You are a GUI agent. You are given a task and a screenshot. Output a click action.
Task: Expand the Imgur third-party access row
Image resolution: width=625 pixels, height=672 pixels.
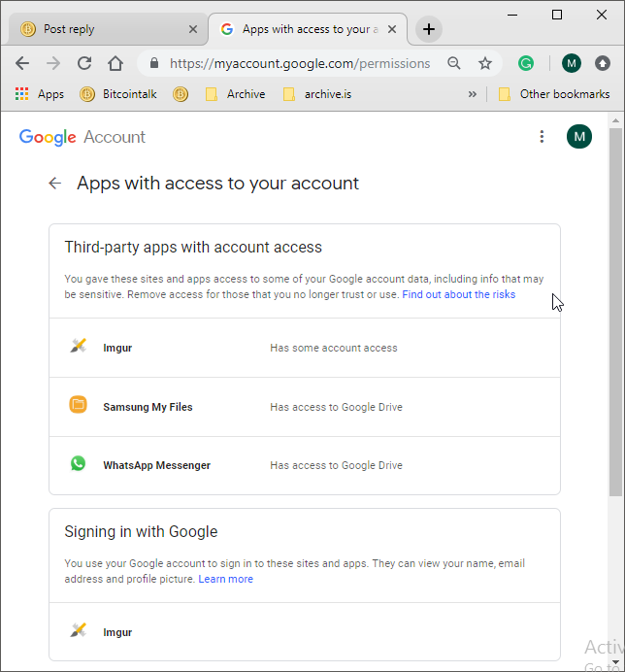click(x=305, y=348)
